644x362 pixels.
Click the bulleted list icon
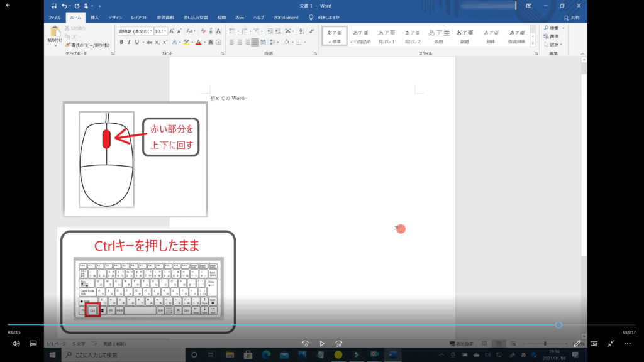click(x=233, y=31)
